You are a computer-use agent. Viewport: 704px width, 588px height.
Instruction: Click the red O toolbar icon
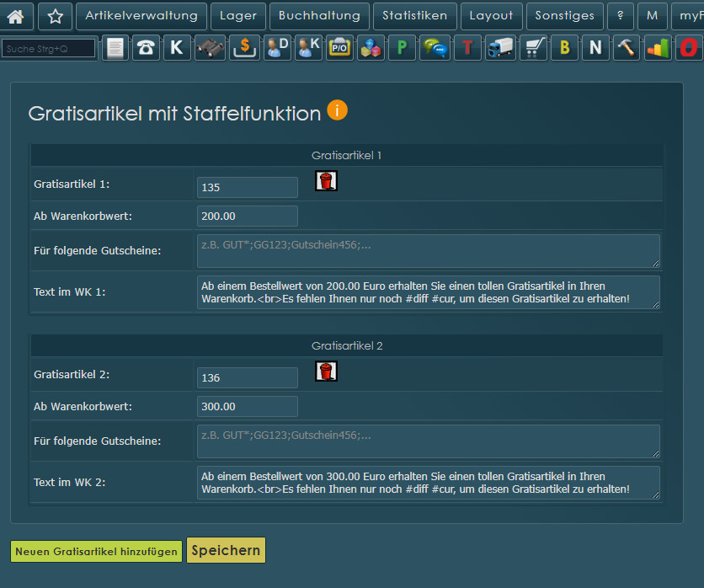(x=689, y=48)
